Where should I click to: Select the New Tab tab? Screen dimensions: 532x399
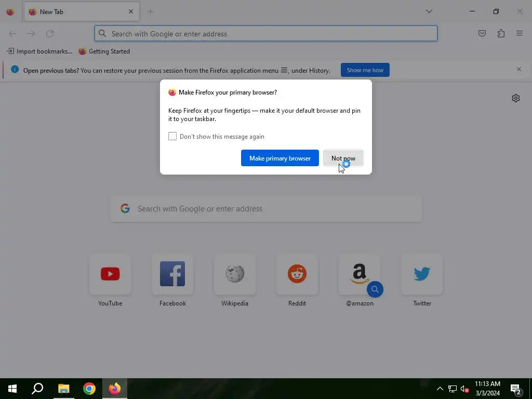[82, 11]
